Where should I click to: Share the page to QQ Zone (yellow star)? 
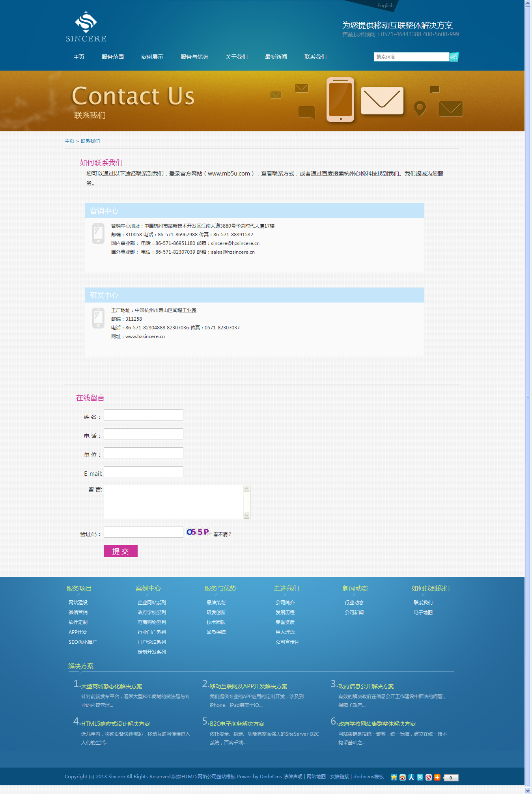click(x=394, y=777)
